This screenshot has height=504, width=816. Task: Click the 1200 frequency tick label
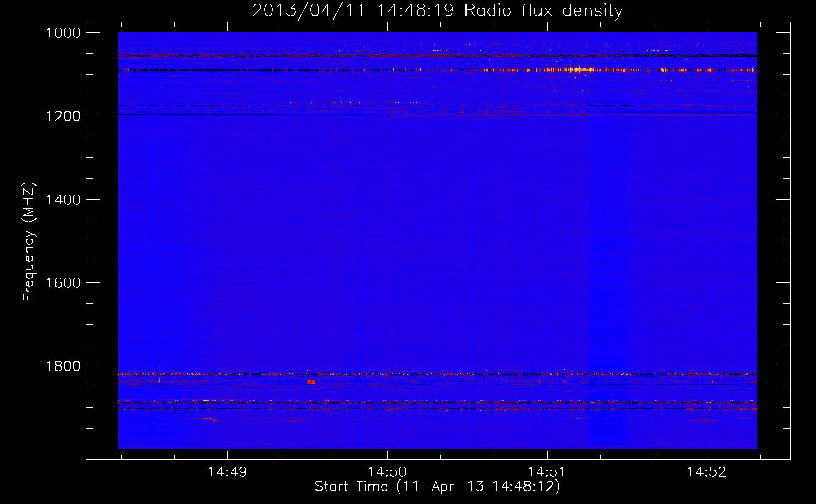(63, 116)
